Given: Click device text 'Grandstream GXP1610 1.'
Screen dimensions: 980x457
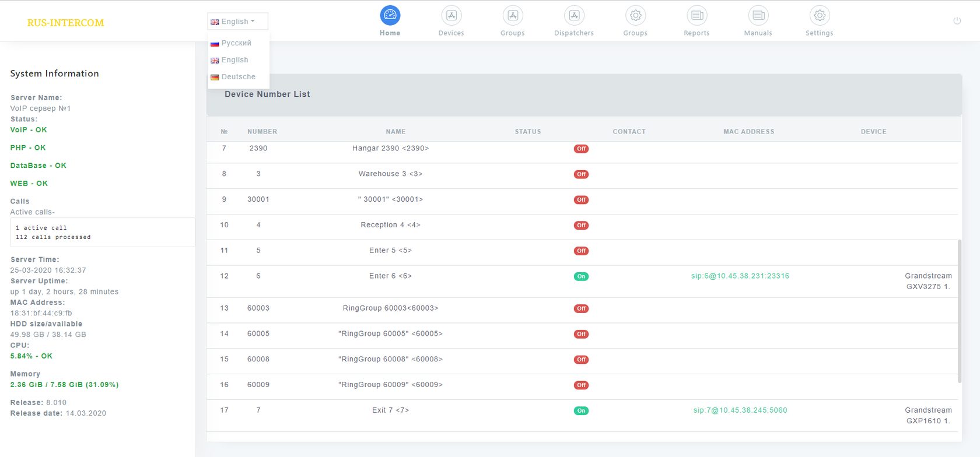Looking at the screenshot, I should (928, 416).
